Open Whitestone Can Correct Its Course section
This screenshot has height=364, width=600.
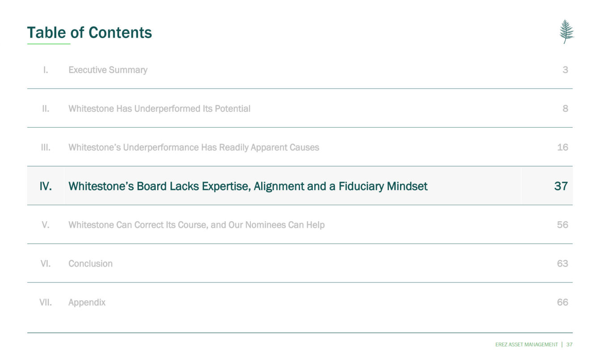196,225
